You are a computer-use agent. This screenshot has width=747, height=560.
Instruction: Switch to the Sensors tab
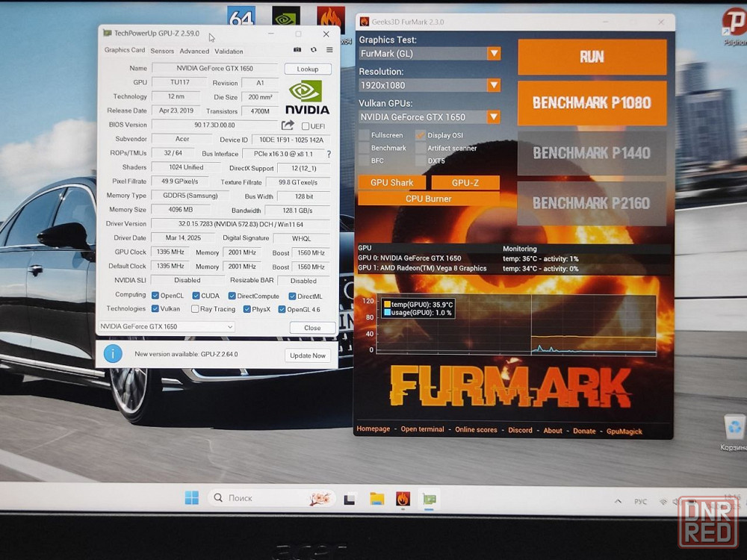pyautogui.click(x=162, y=51)
